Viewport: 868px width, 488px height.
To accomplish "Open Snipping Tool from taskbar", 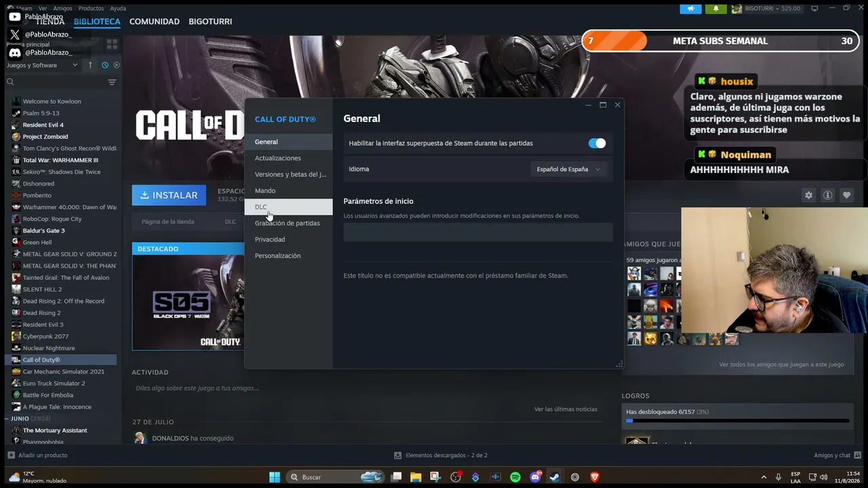I will click(x=435, y=477).
